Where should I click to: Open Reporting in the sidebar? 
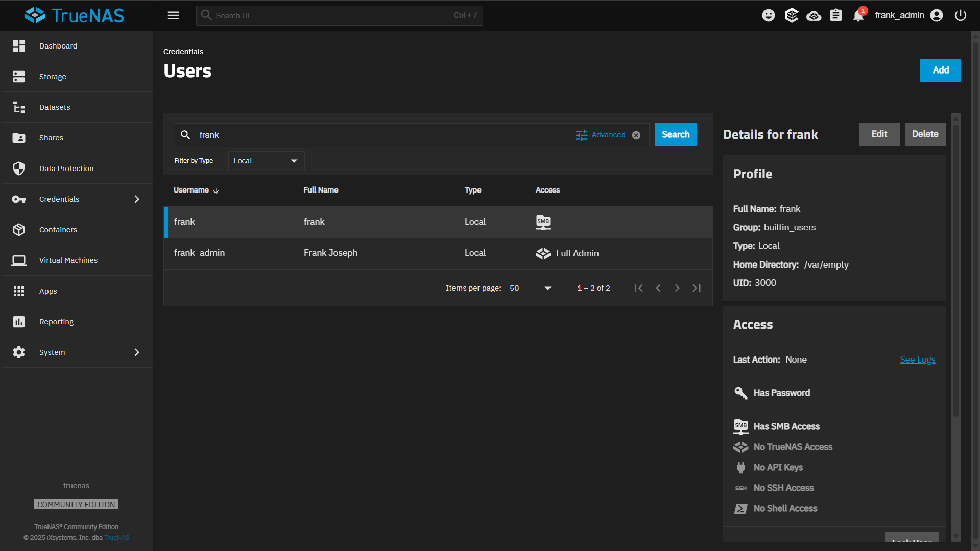[x=77, y=322]
